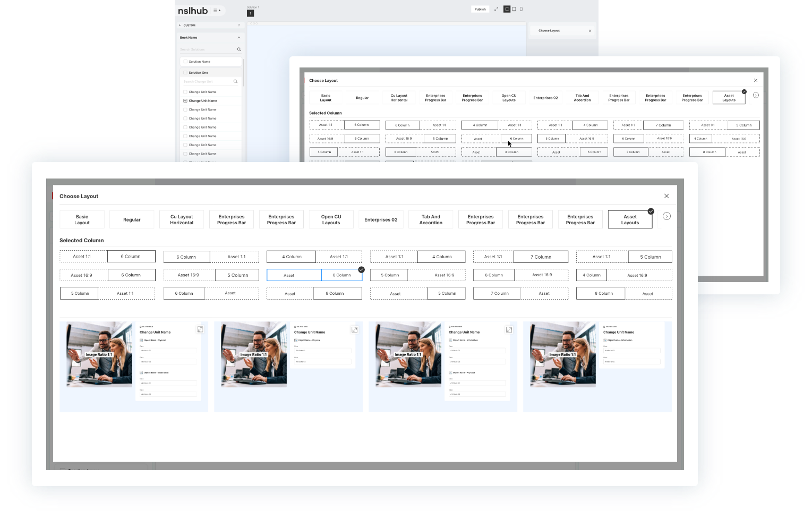Click the search icon in Search Solutions

(239, 49)
